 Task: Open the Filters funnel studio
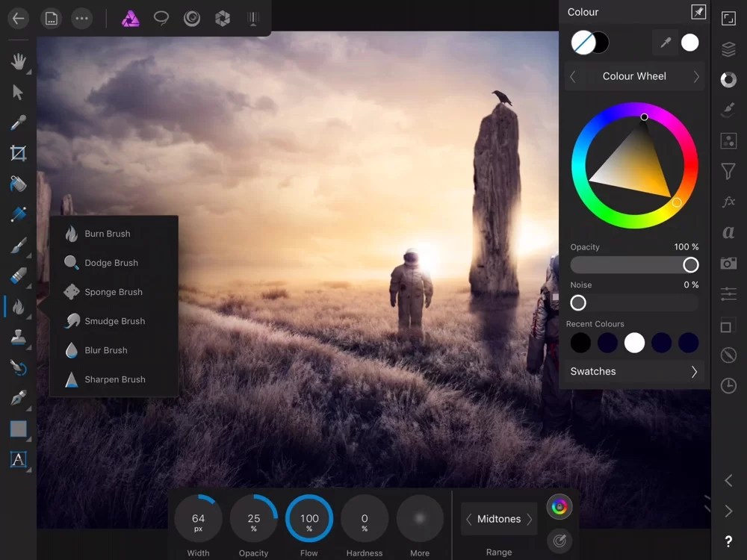click(728, 172)
